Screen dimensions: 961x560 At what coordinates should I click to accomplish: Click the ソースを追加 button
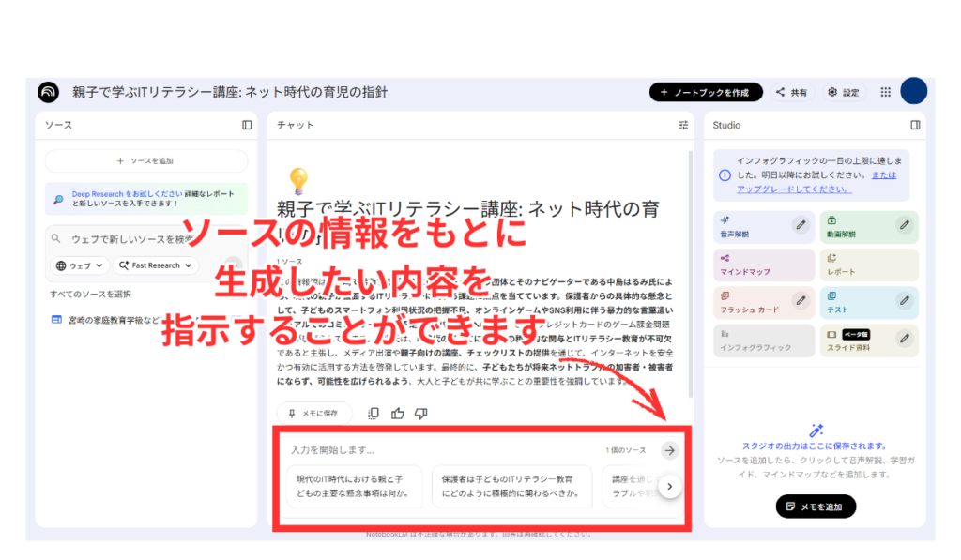[x=145, y=161]
